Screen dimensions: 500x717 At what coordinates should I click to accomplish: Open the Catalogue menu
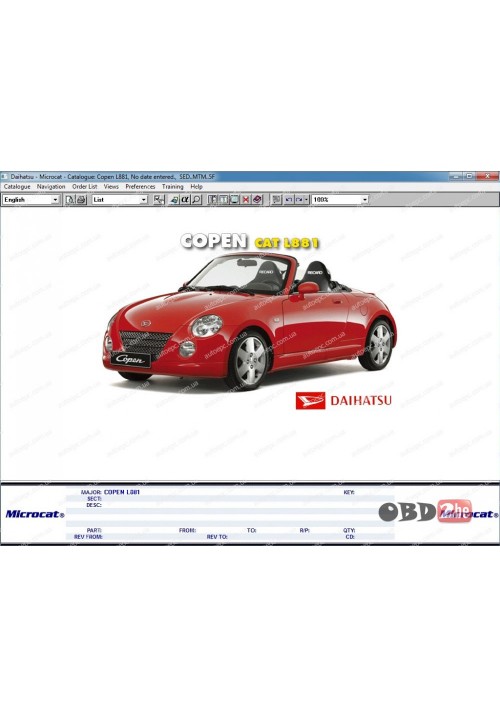coord(17,187)
